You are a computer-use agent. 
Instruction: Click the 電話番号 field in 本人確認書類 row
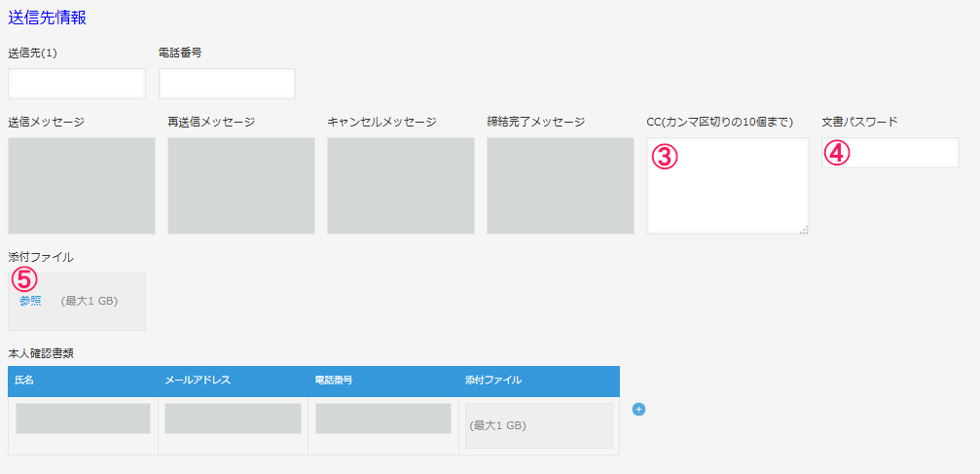[383, 419]
